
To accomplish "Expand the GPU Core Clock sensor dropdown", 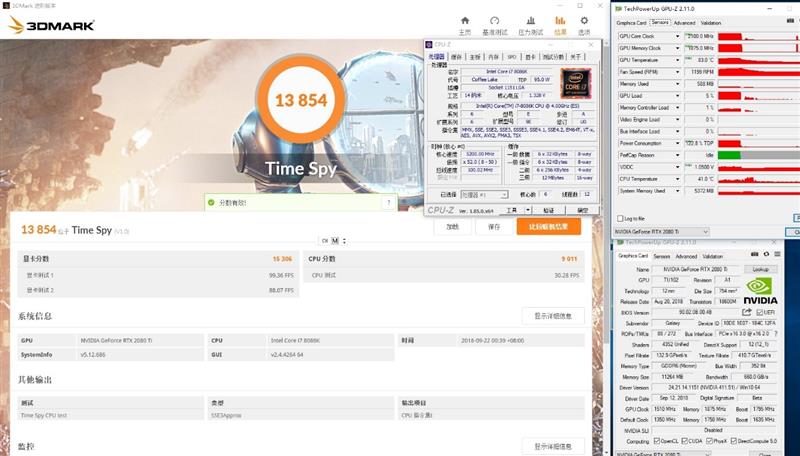I will [678, 36].
